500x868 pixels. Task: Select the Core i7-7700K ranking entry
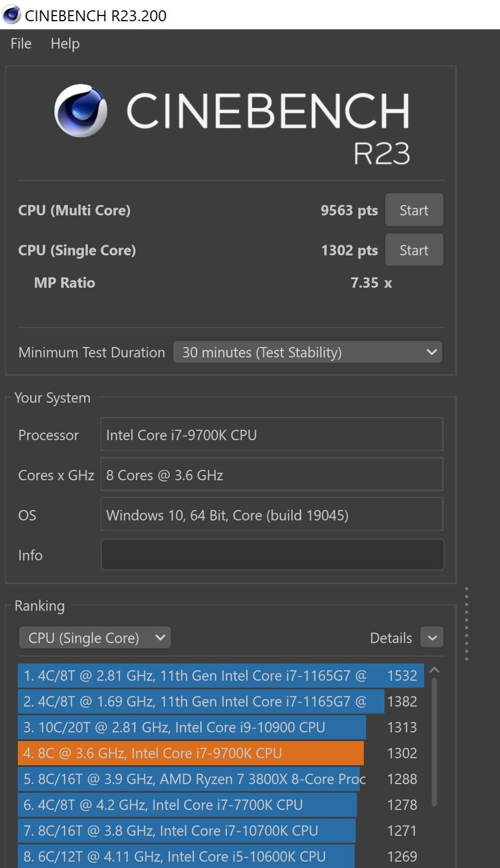187,805
